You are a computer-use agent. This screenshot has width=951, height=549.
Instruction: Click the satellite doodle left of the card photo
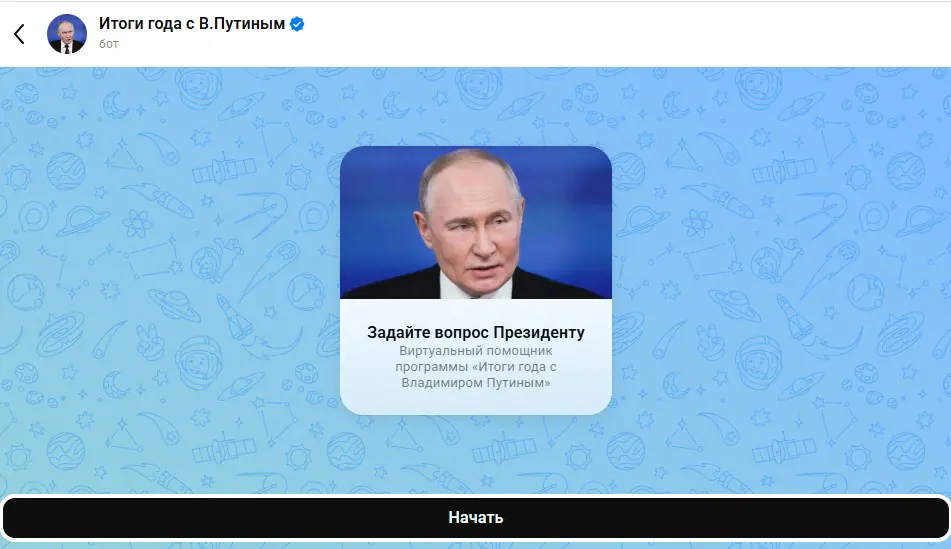[x=224, y=169]
